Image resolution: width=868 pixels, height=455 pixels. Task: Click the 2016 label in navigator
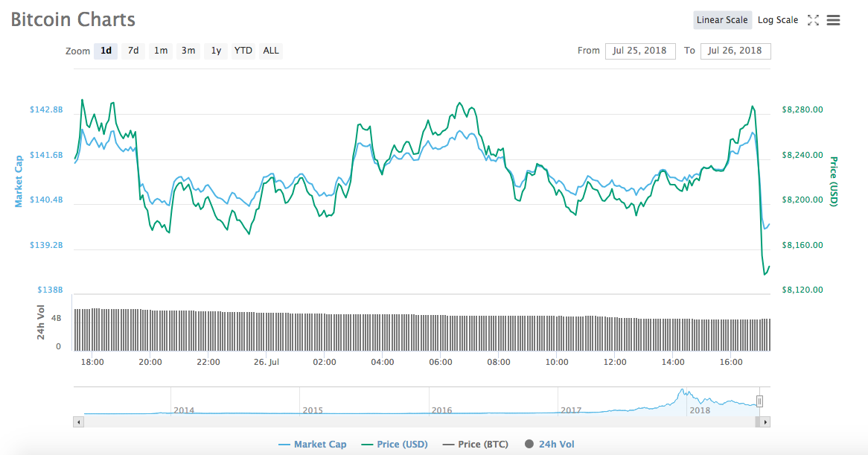click(x=441, y=411)
